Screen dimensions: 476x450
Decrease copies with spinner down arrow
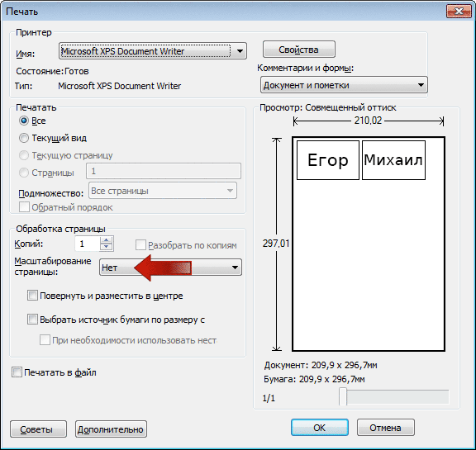(x=106, y=247)
